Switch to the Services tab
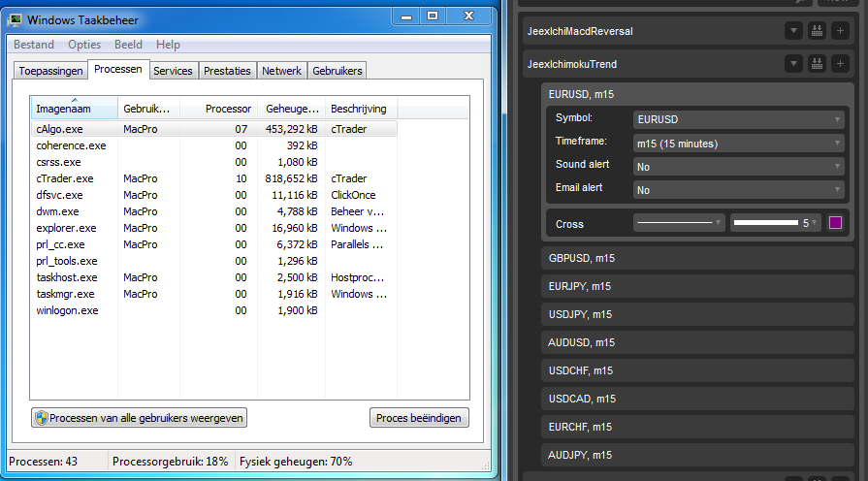This screenshot has width=868, height=481. (173, 71)
